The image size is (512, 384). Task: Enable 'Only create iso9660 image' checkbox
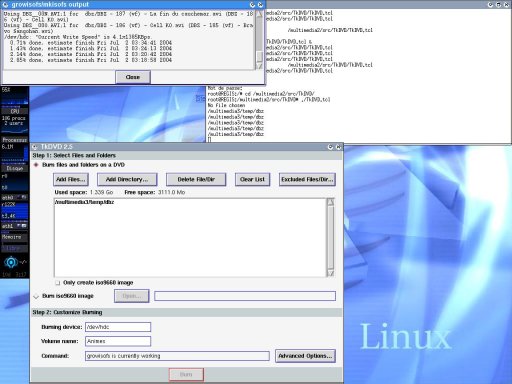tap(58, 283)
